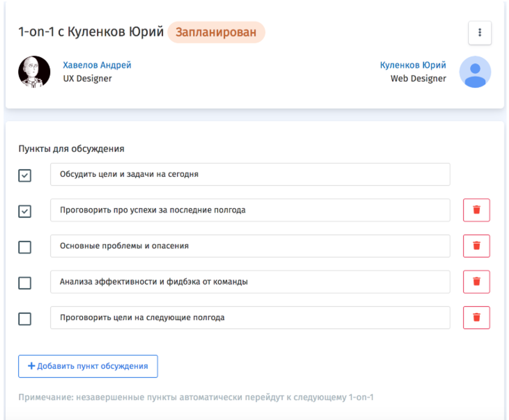Screen dimensions: 509x420
Task: Edit the 'Проговорить цели на следующие полгода' field
Action: pos(250,318)
